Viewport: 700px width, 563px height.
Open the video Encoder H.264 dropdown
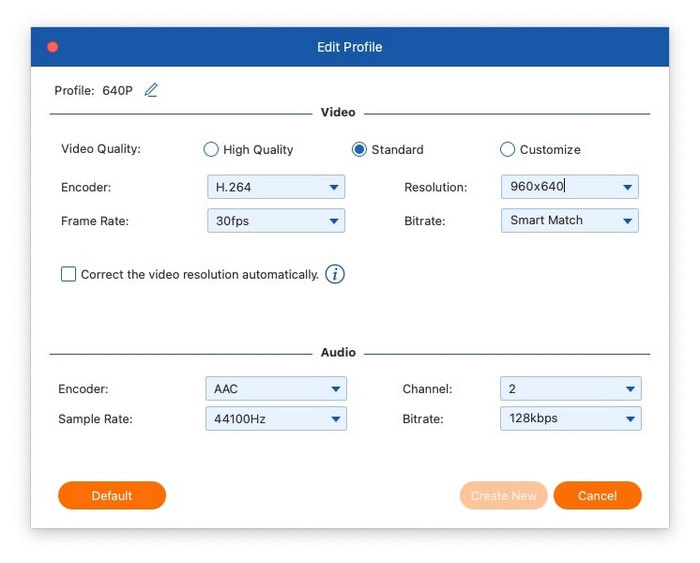(x=275, y=187)
